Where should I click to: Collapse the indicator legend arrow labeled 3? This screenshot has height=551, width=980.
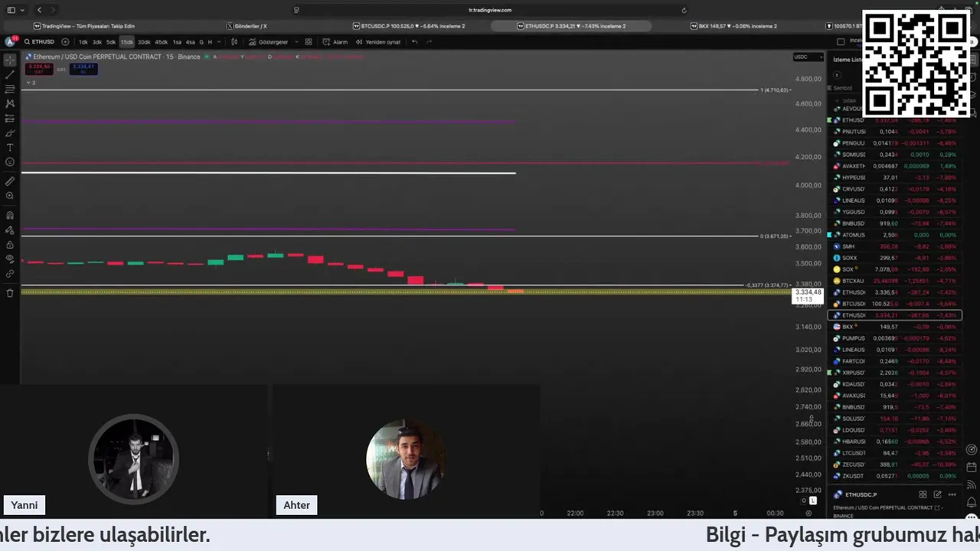point(31,82)
